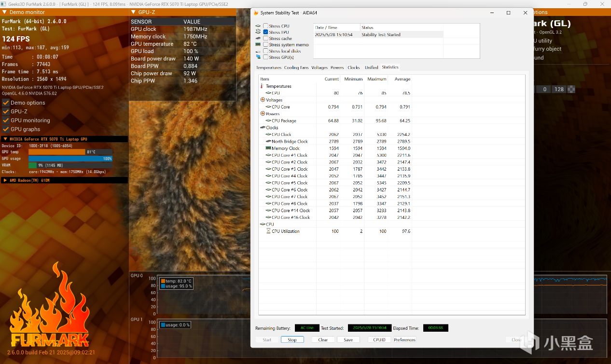Enable the Stress CPU checkbox
The image size is (611, 364).
[x=265, y=26]
